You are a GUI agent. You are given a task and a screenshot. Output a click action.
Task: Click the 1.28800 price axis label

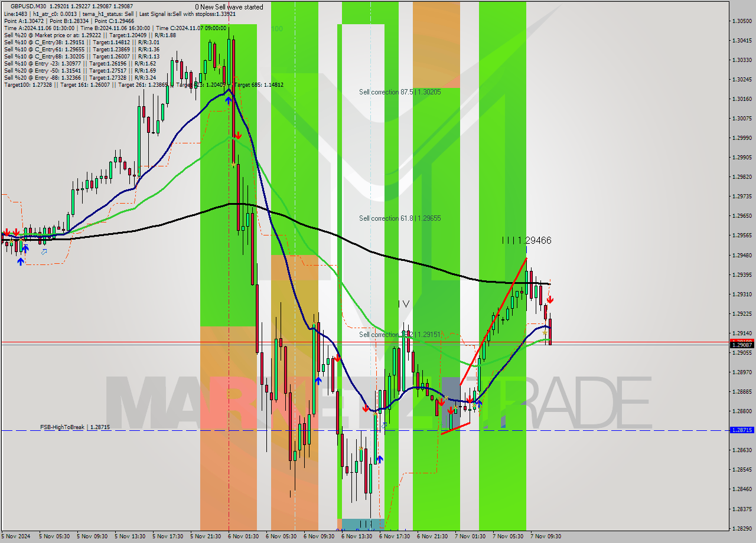[x=742, y=411]
